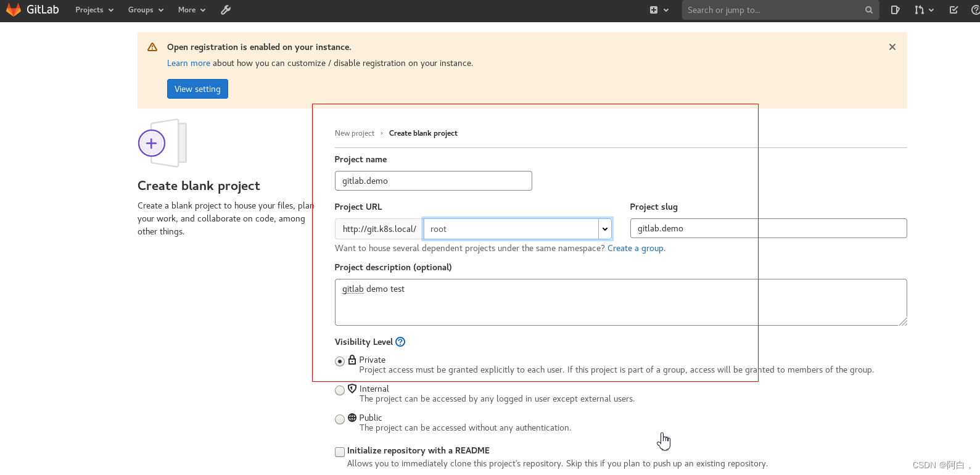Go to New project breadcrumb
980x475 pixels.
tap(355, 133)
